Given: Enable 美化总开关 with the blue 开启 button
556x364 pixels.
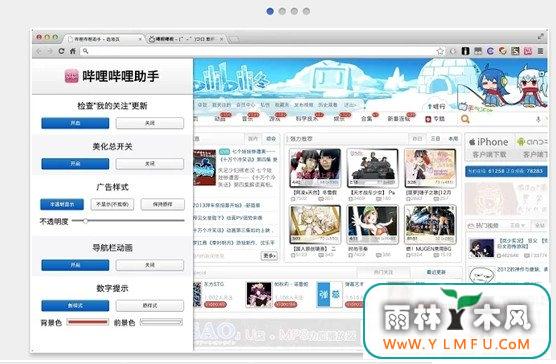Looking at the screenshot, I should coord(75,164).
